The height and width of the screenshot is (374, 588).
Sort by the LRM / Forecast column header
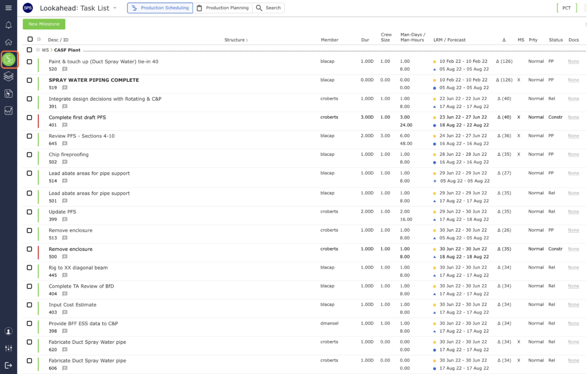coord(449,40)
